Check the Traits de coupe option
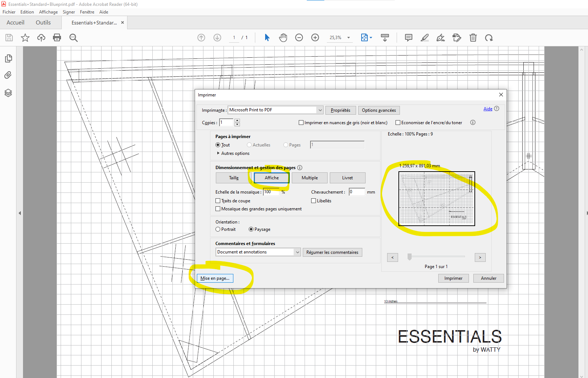This screenshot has width=588, height=378. pos(218,201)
